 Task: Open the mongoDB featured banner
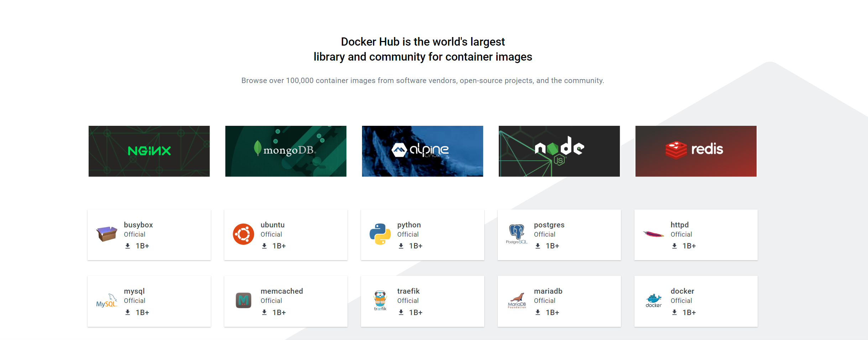click(x=286, y=151)
